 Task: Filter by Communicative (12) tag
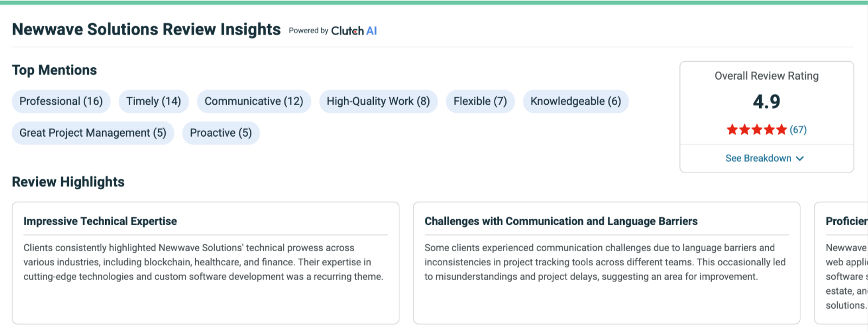point(254,101)
